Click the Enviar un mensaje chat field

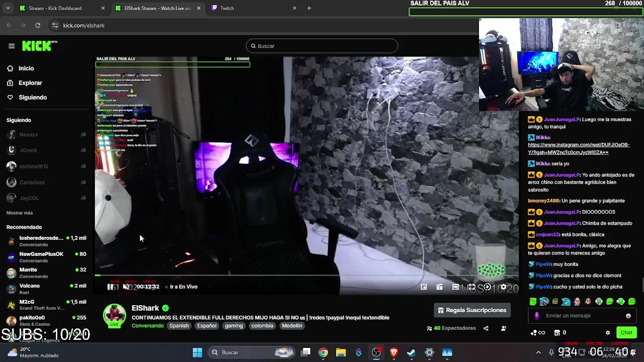(x=581, y=316)
